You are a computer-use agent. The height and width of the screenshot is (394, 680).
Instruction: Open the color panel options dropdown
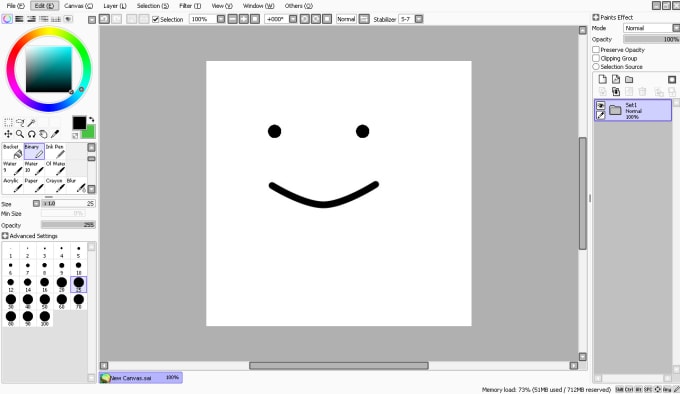(x=92, y=20)
